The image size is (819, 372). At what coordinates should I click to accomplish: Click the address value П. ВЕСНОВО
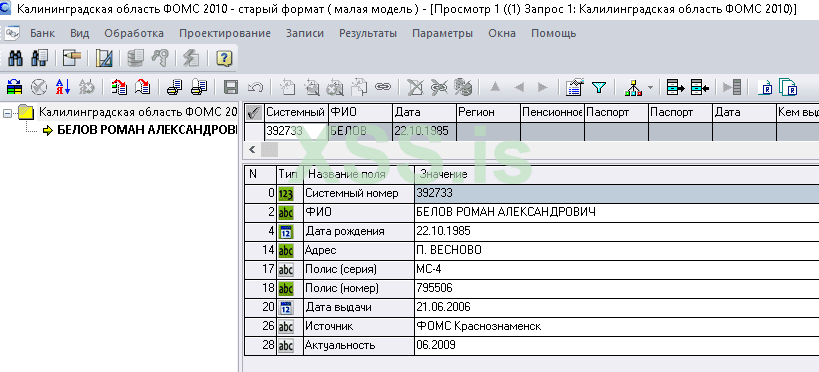[x=616, y=250]
